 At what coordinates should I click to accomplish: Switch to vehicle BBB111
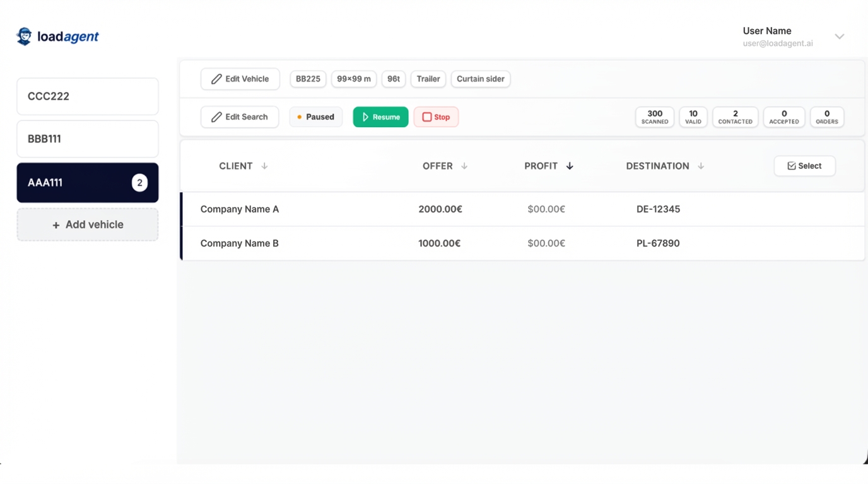[x=87, y=139]
